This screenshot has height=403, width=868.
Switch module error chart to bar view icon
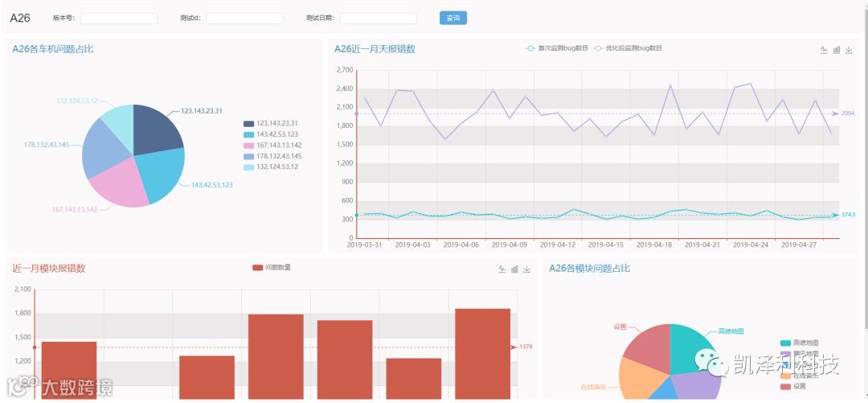point(514,269)
